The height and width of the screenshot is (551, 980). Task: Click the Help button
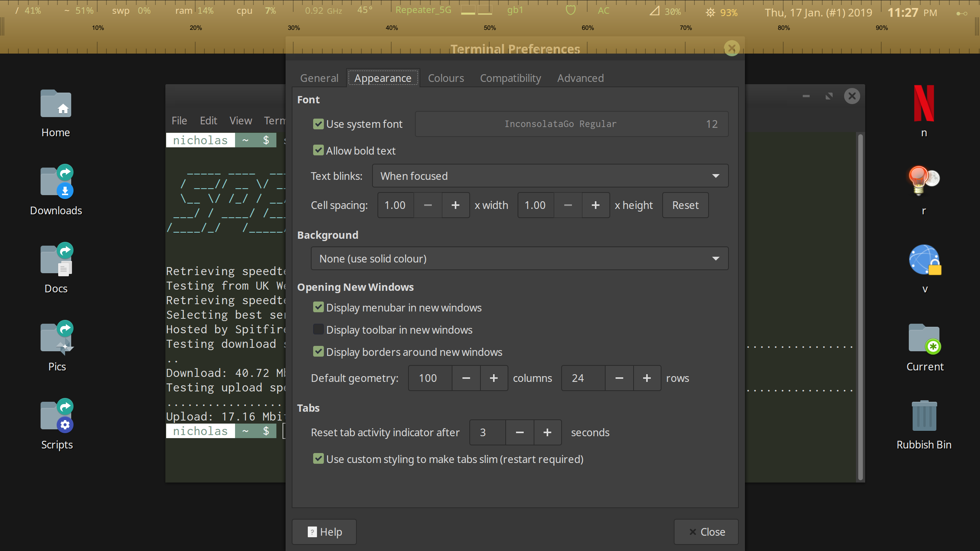pyautogui.click(x=324, y=532)
